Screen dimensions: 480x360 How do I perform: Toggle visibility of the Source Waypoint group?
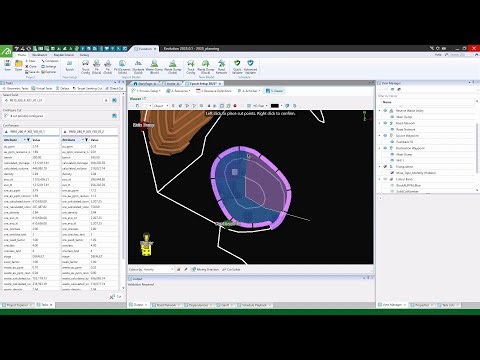[x=385, y=136]
